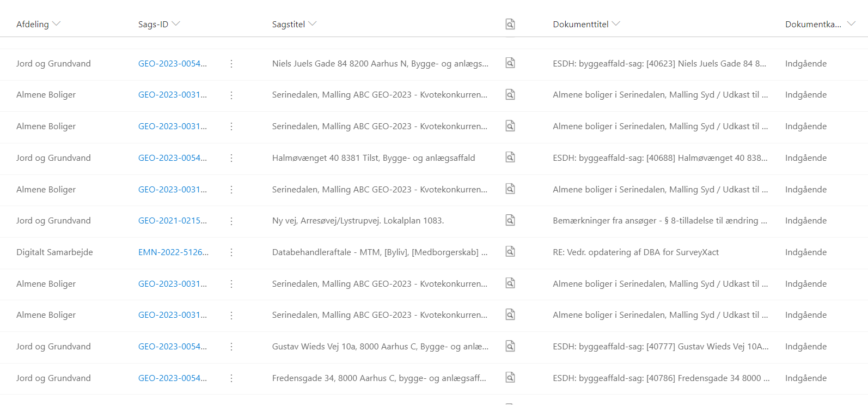
Task: Click Indgående in the Niels Juels Gade row
Action: click(x=806, y=64)
